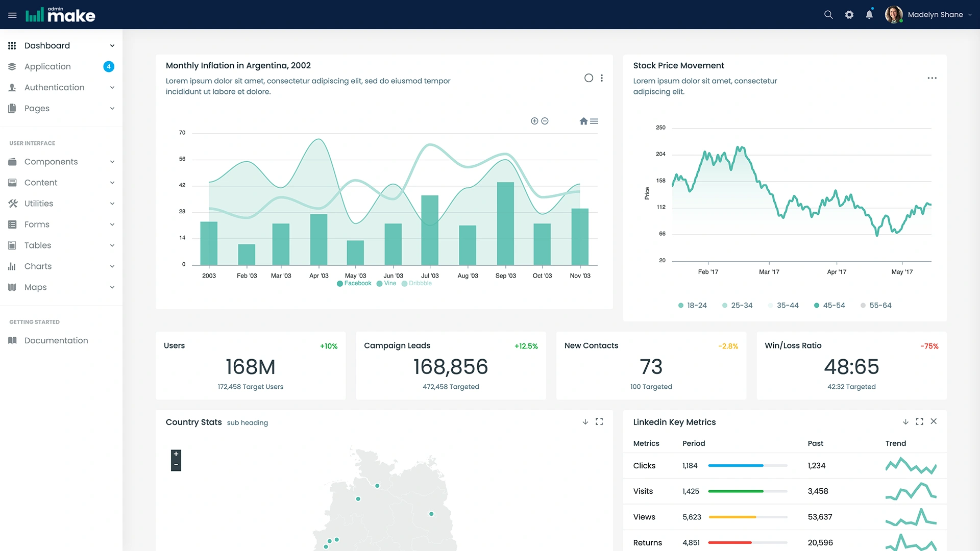This screenshot has width=980, height=551.
Task: Expand Linkedin Key Metrics to fullscreen
Action: pos(919,421)
